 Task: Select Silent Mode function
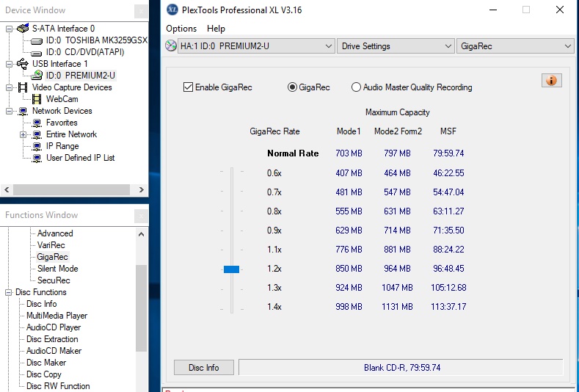pyautogui.click(x=57, y=269)
